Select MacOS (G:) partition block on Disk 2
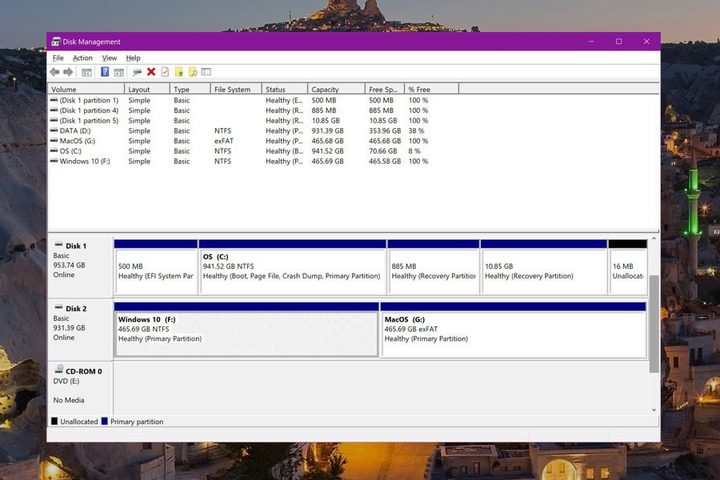The width and height of the screenshot is (720, 480). point(513,330)
